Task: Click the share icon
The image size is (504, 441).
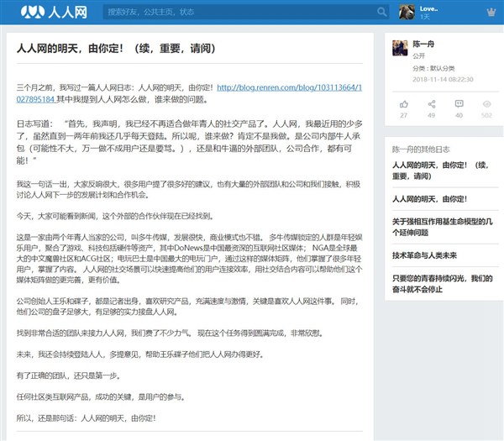Action: point(432,104)
